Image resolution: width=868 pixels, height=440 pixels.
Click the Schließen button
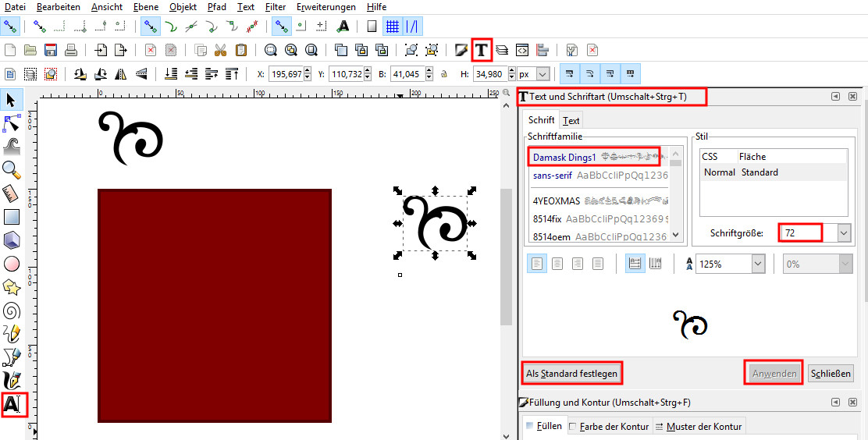(x=831, y=374)
